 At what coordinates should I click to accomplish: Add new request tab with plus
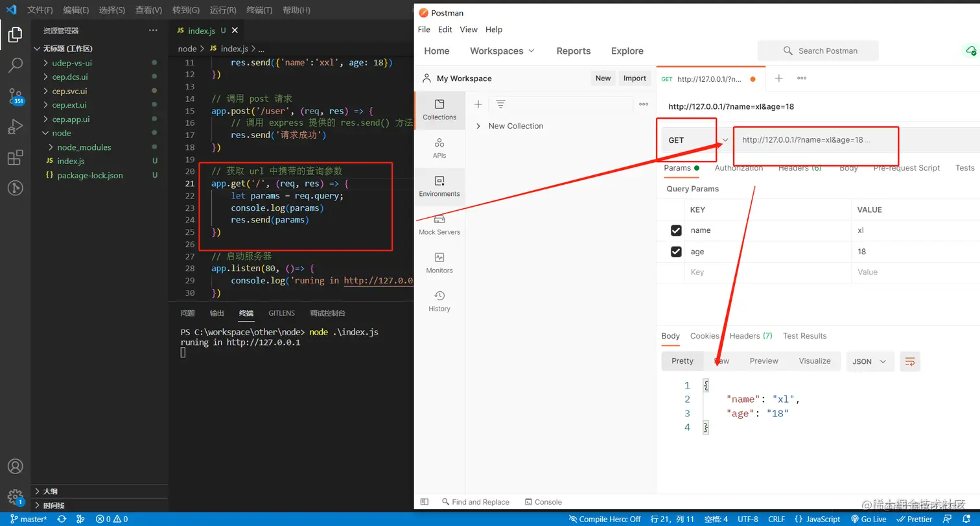[x=779, y=78]
